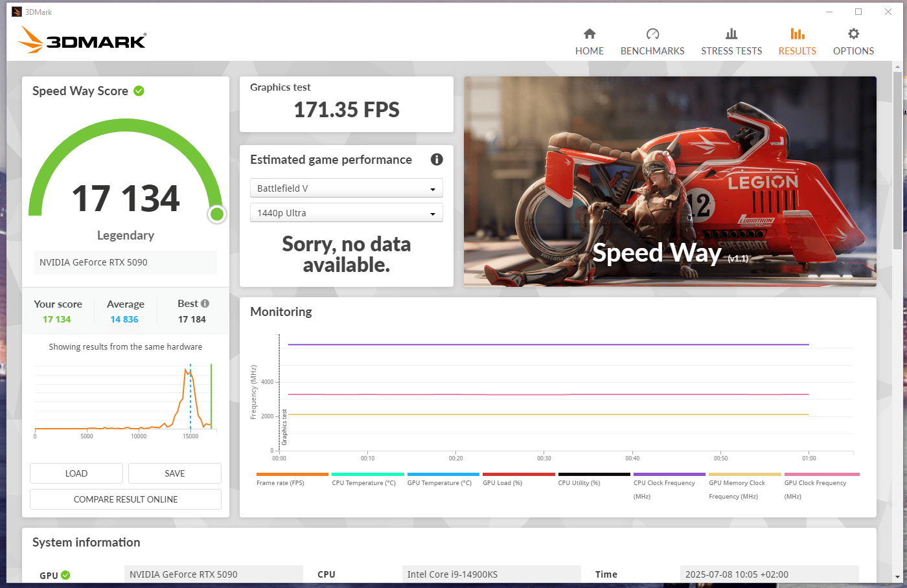907x588 pixels.
Task: Click the Intel Core i9-14900KS CPU field
Action: (x=491, y=574)
